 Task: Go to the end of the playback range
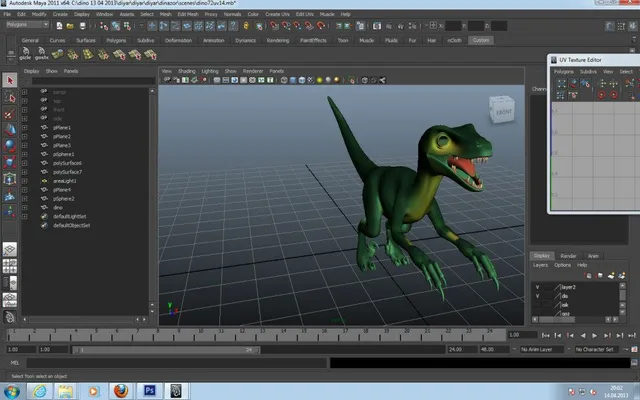click(632, 336)
